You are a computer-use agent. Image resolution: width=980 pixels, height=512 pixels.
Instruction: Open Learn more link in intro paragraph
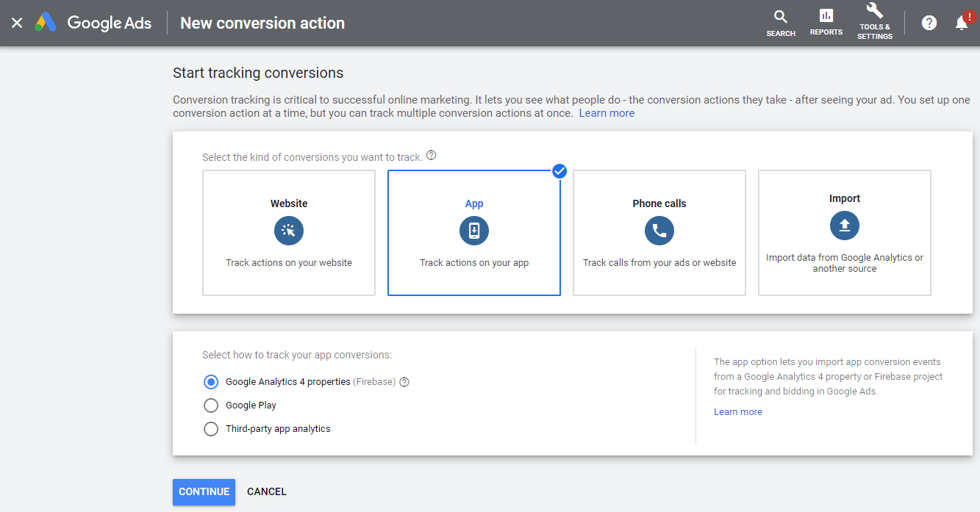pos(607,113)
